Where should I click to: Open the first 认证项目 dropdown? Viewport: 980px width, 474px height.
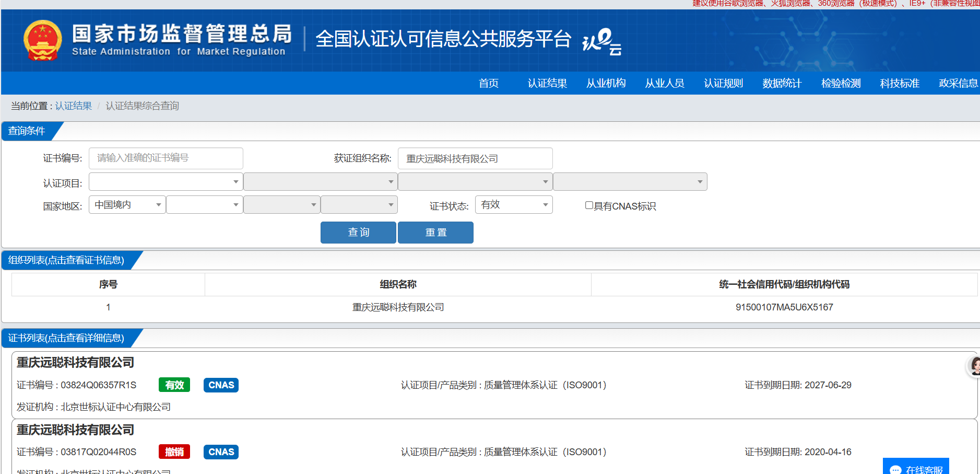[166, 182]
